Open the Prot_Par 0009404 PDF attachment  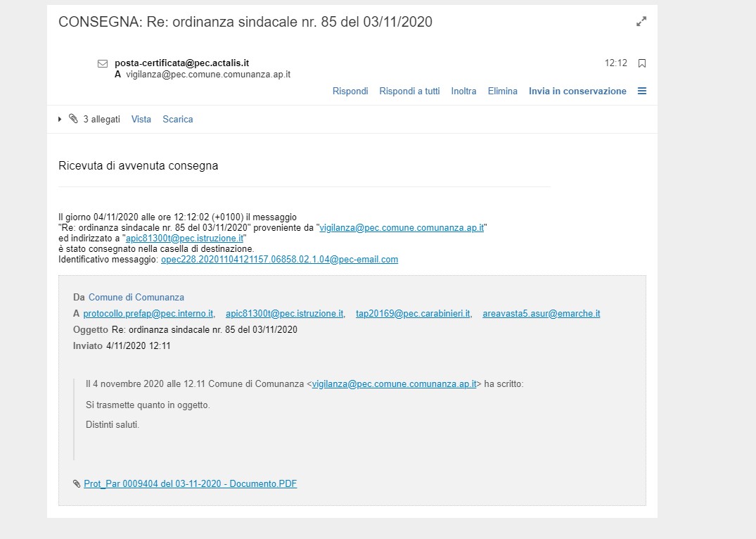tap(190, 484)
